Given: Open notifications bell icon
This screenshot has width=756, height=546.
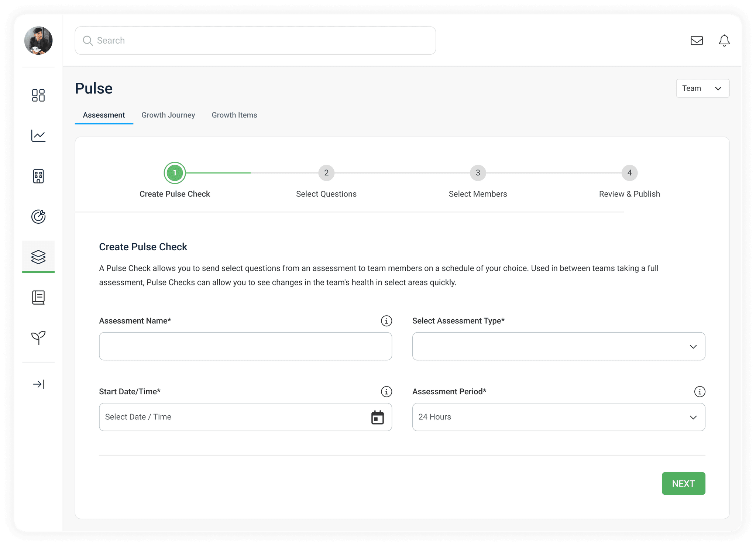Looking at the screenshot, I should 724,41.
